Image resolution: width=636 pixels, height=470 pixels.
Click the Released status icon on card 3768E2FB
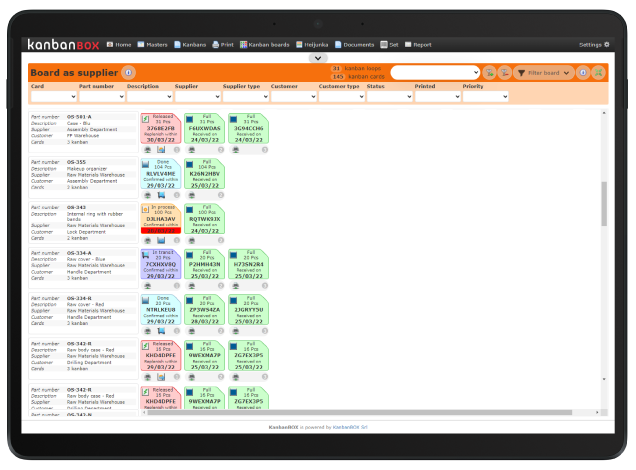click(x=146, y=118)
